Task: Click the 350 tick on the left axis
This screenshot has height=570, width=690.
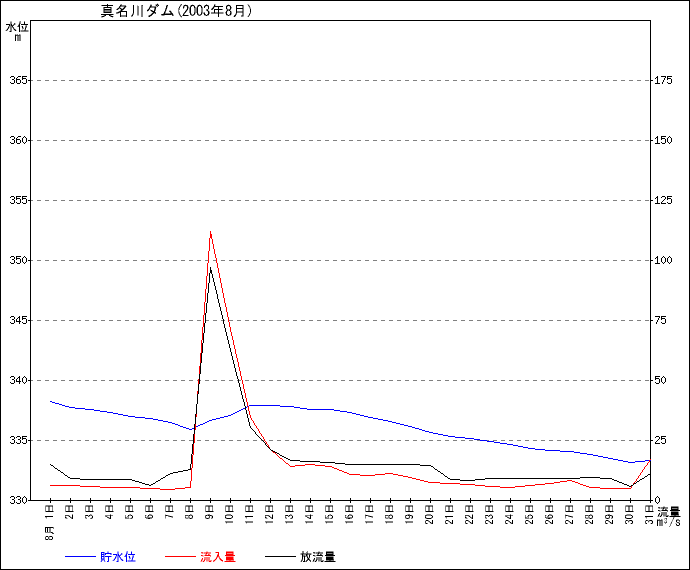Action: (x=17, y=260)
